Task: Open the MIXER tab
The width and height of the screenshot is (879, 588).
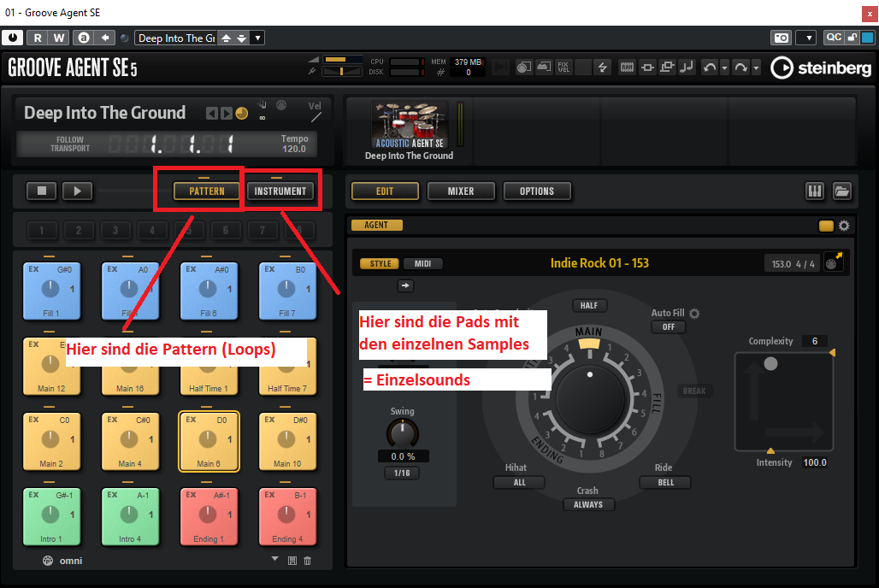Action: (x=461, y=191)
